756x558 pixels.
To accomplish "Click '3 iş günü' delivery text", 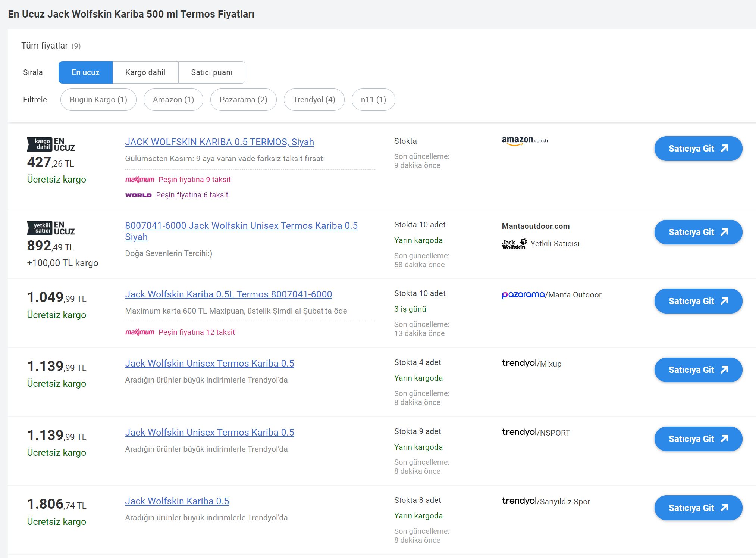I will pyautogui.click(x=410, y=309).
